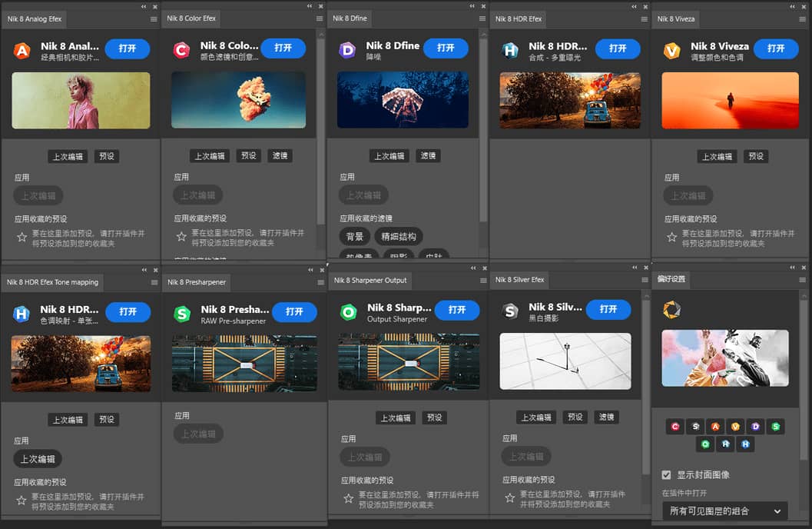Click 打开 in the Sharpener Output panel

tap(457, 310)
